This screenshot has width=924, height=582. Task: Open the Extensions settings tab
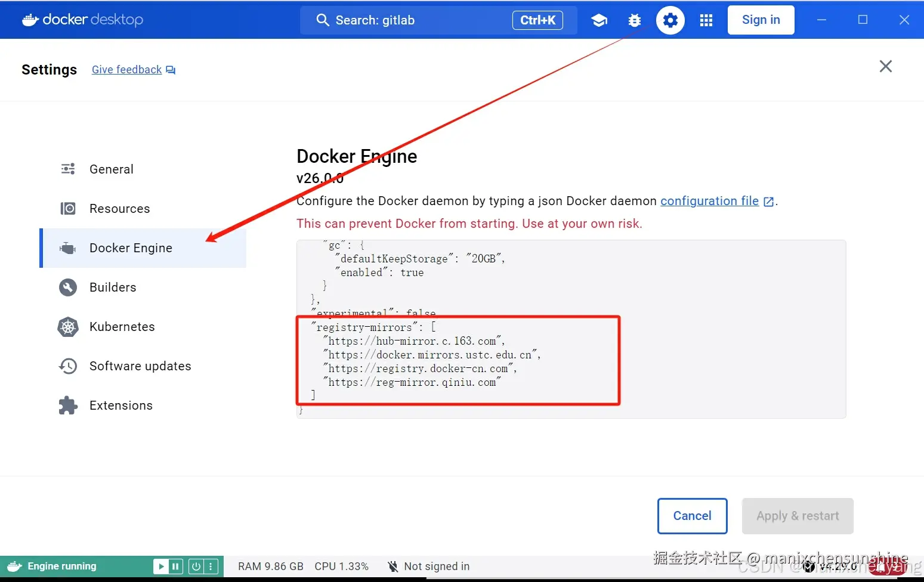coord(143,405)
